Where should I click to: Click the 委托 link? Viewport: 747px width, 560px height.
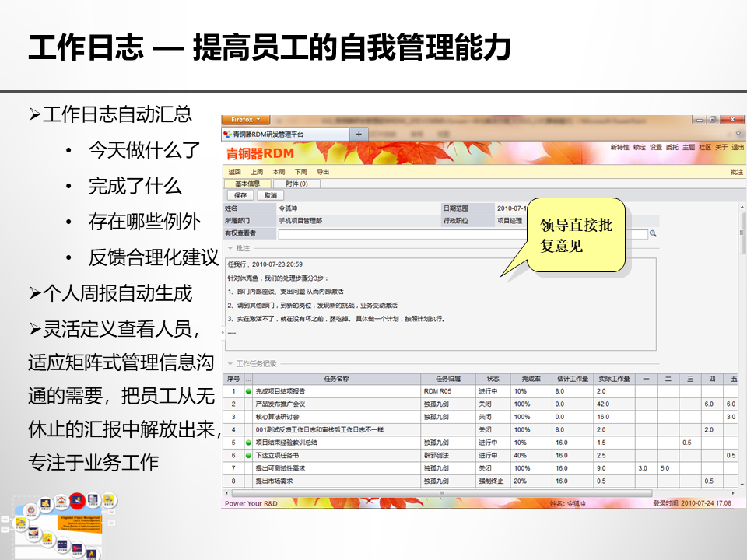click(672, 148)
